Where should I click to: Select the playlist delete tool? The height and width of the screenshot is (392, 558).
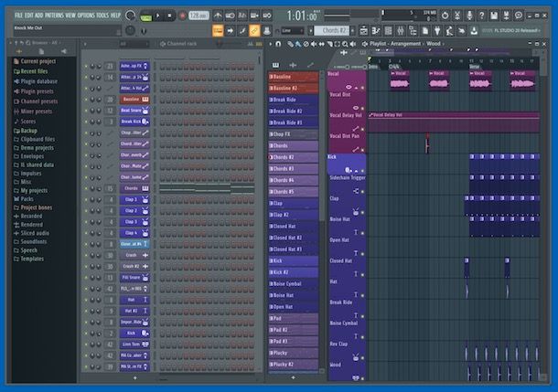pos(306,44)
